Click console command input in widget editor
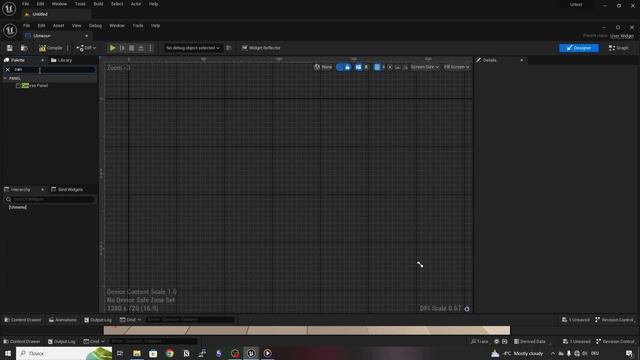Screen dimensions: 640x360 click(190, 320)
